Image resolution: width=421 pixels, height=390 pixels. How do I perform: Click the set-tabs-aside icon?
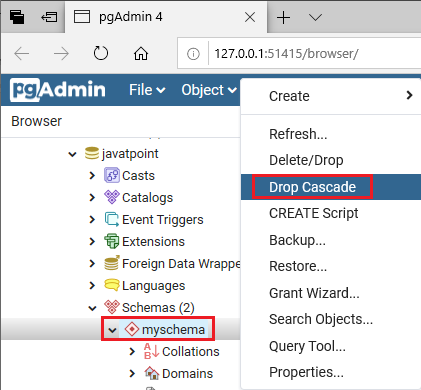coord(49,17)
